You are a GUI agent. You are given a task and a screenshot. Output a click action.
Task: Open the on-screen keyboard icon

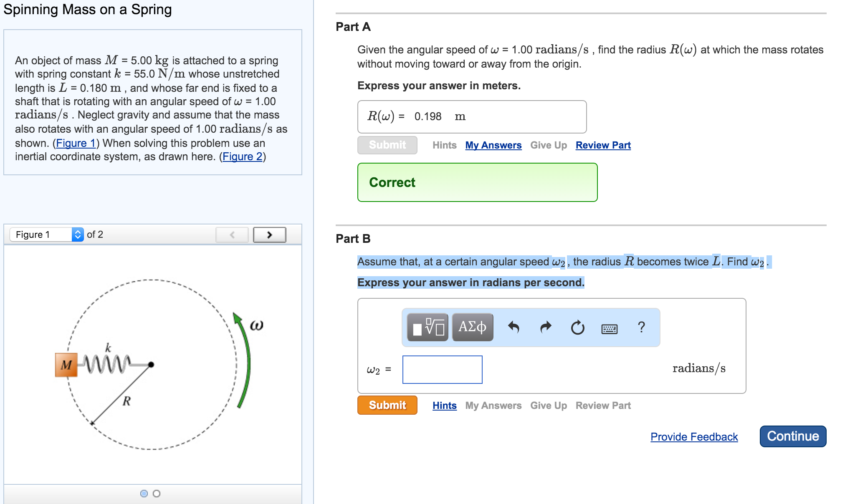click(609, 328)
